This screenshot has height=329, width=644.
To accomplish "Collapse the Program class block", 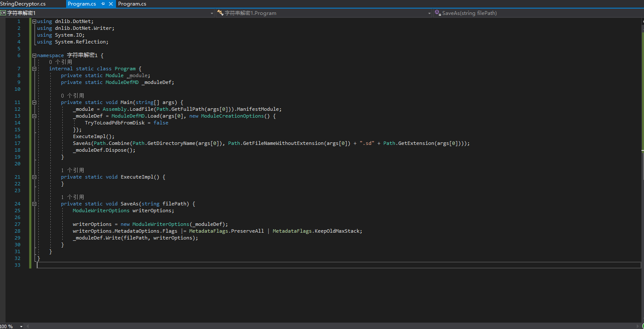I will pos(34,69).
